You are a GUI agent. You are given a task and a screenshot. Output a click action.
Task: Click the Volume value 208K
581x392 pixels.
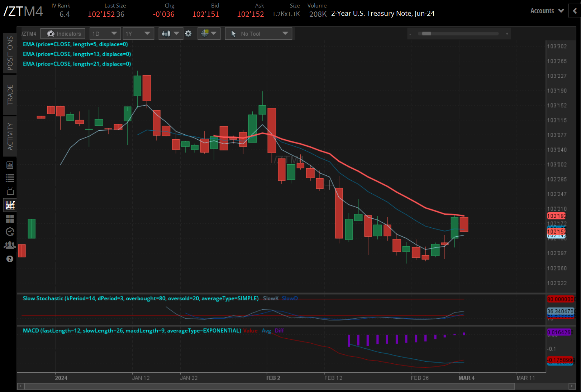coord(318,14)
